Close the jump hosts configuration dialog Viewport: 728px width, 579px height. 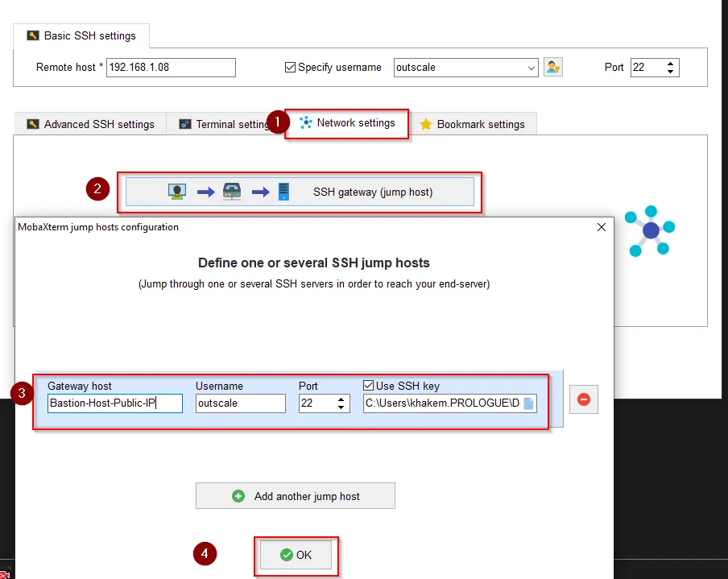pyautogui.click(x=602, y=228)
